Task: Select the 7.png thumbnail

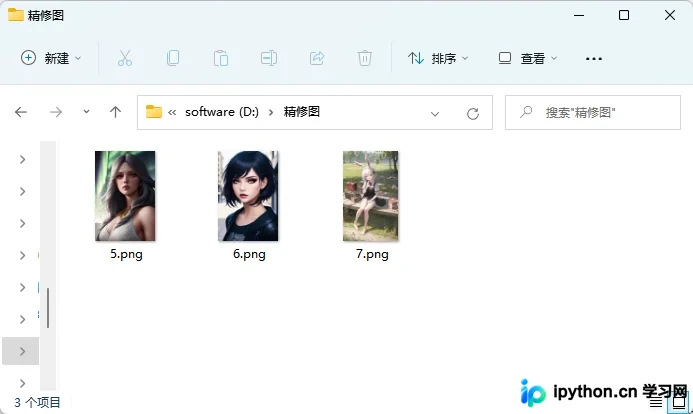Action: click(x=370, y=196)
